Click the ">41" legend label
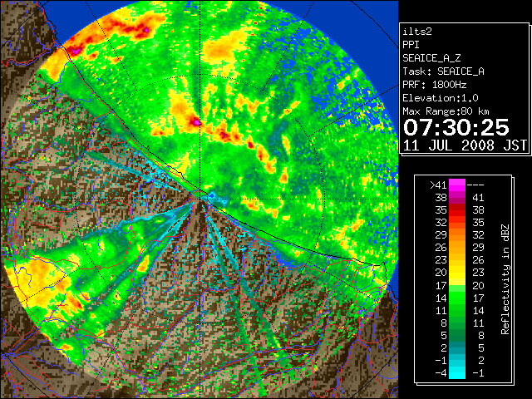 438,185
